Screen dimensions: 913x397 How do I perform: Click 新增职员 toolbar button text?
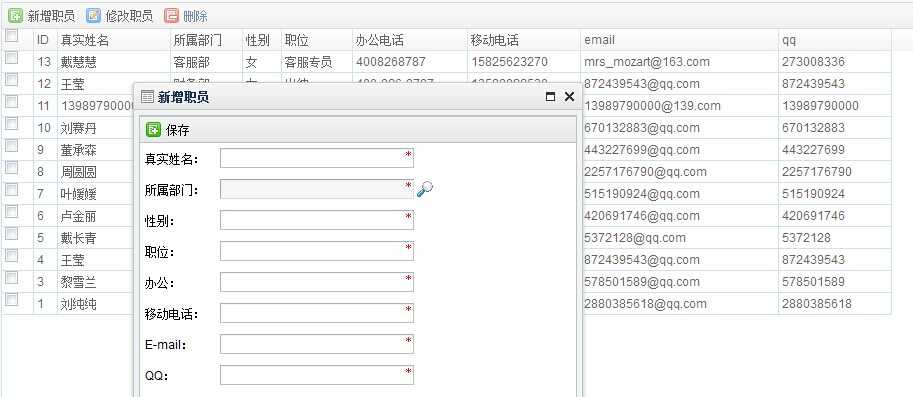(x=51, y=16)
